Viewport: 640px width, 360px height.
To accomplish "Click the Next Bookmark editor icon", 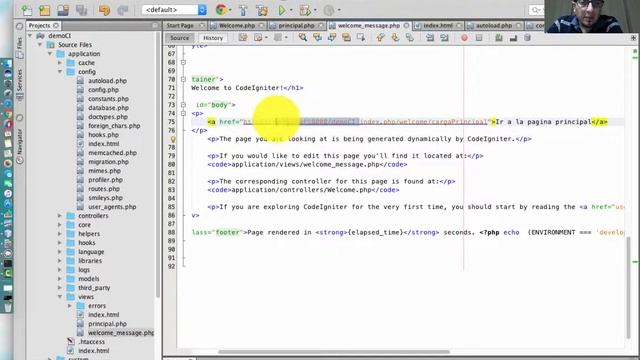I will (x=395, y=38).
